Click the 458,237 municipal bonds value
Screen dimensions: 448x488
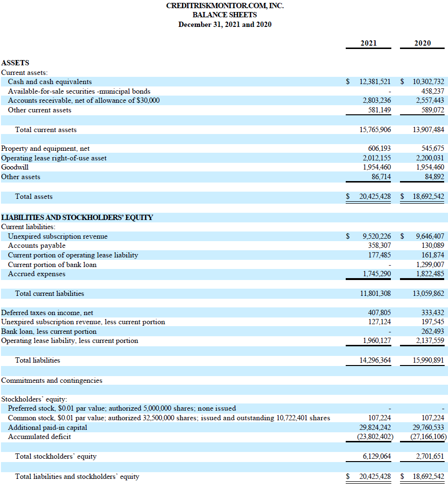[x=428, y=91]
